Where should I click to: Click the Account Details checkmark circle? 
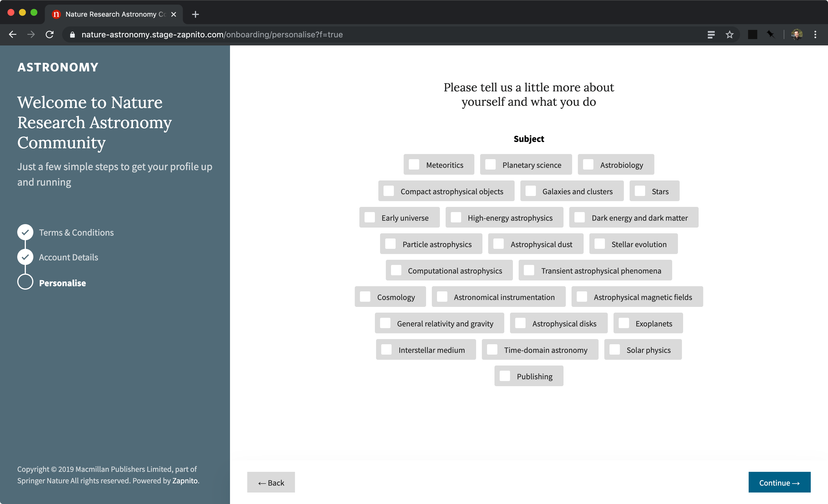coord(25,257)
